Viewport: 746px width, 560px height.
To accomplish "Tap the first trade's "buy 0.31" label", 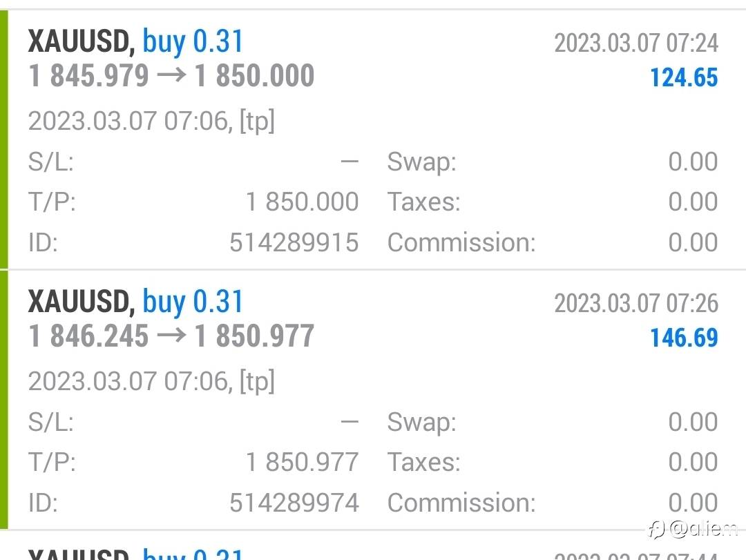I will (193, 42).
